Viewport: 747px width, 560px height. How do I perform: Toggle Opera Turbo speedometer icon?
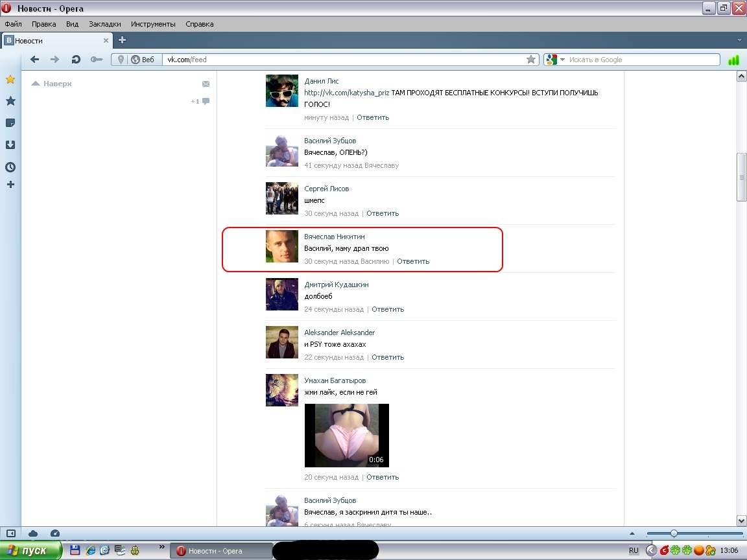click(x=54, y=533)
